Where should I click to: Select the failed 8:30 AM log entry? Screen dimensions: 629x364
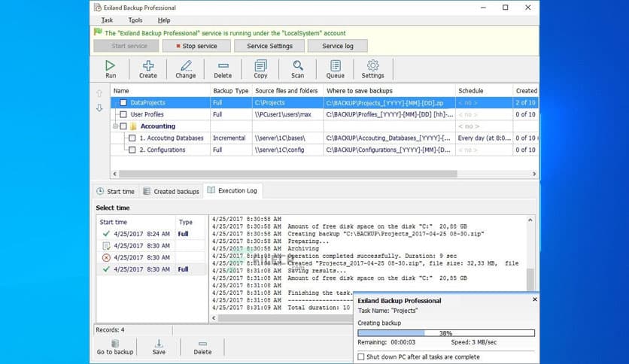coord(150,257)
